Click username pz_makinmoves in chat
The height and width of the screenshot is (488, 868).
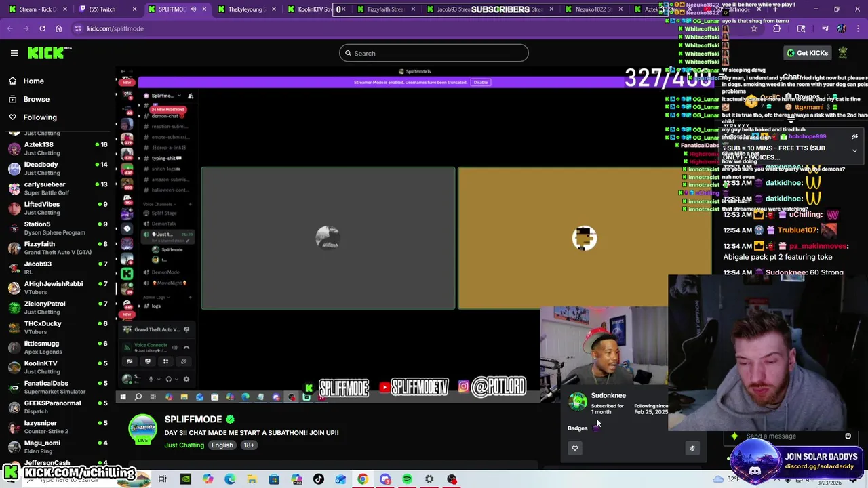pos(818,246)
